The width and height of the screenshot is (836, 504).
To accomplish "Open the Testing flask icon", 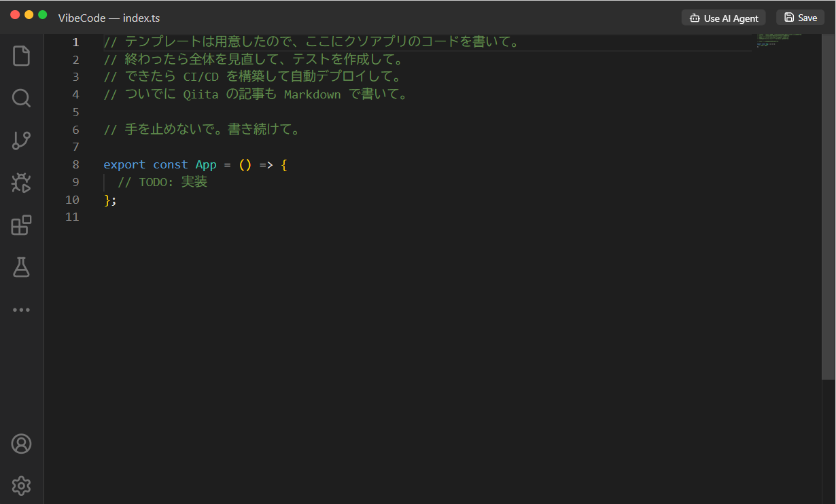I will coord(22,267).
